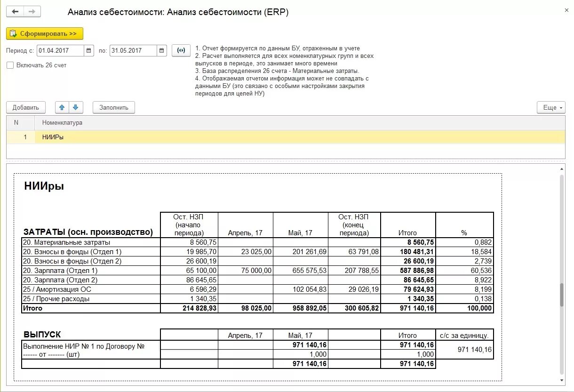Close the form with the X icon
Screen dimensions: 574x392
(x=566, y=10)
